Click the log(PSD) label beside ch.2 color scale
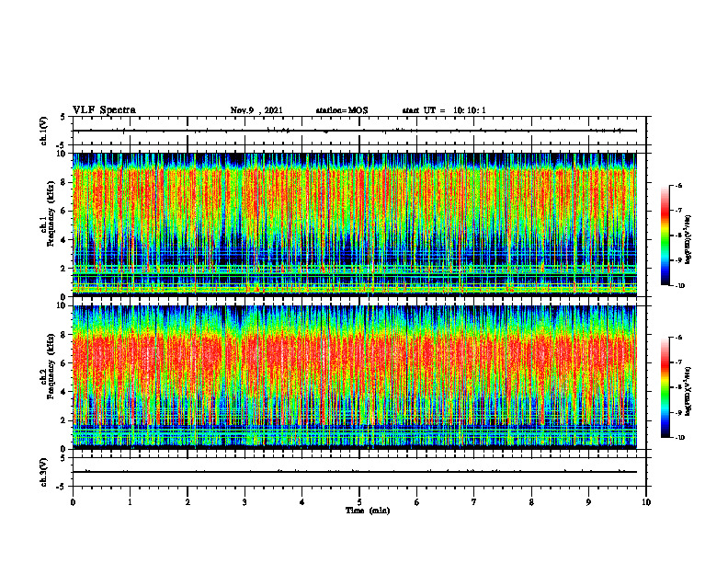 [688, 391]
